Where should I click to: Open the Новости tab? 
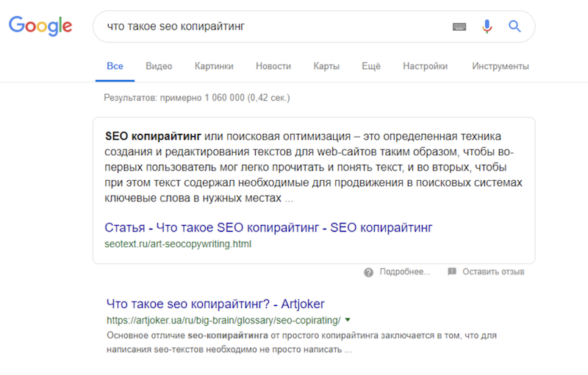273,66
